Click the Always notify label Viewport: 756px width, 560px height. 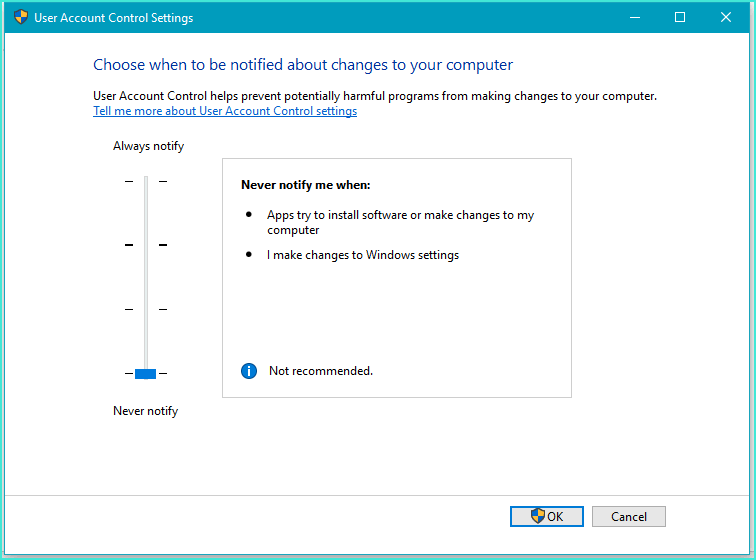coord(148,146)
